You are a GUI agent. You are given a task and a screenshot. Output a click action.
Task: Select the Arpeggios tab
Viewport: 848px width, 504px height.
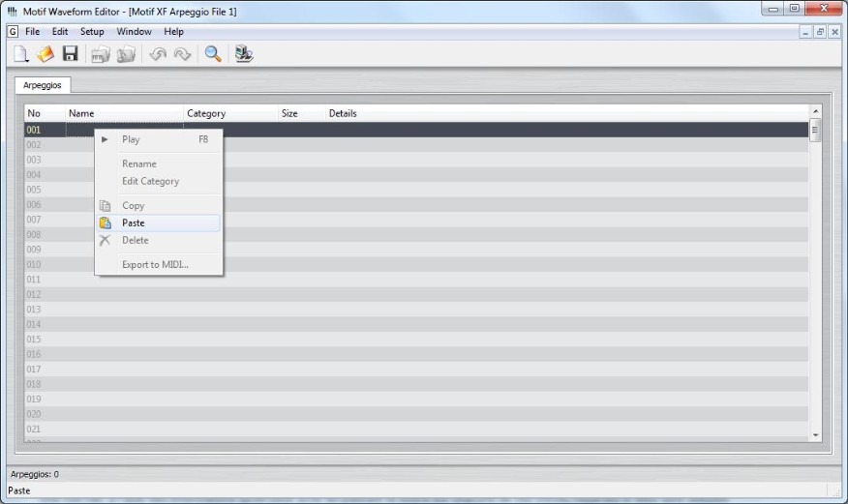pyautogui.click(x=43, y=85)
